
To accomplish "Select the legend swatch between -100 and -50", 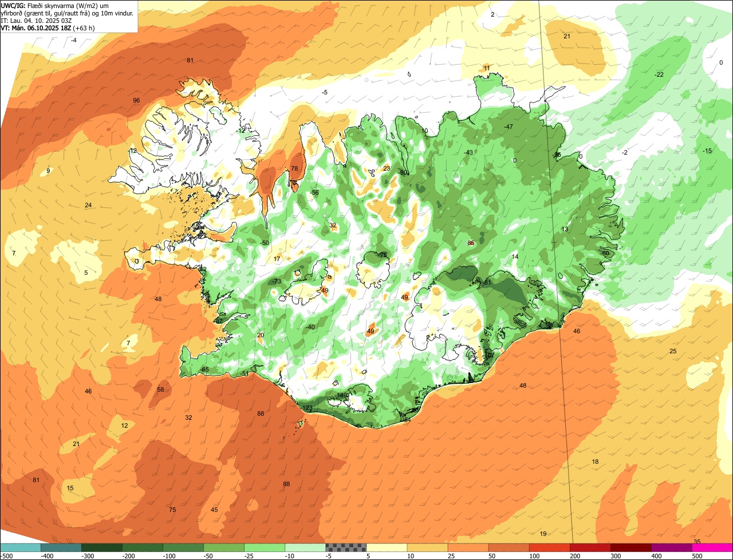I will point(183,547).
